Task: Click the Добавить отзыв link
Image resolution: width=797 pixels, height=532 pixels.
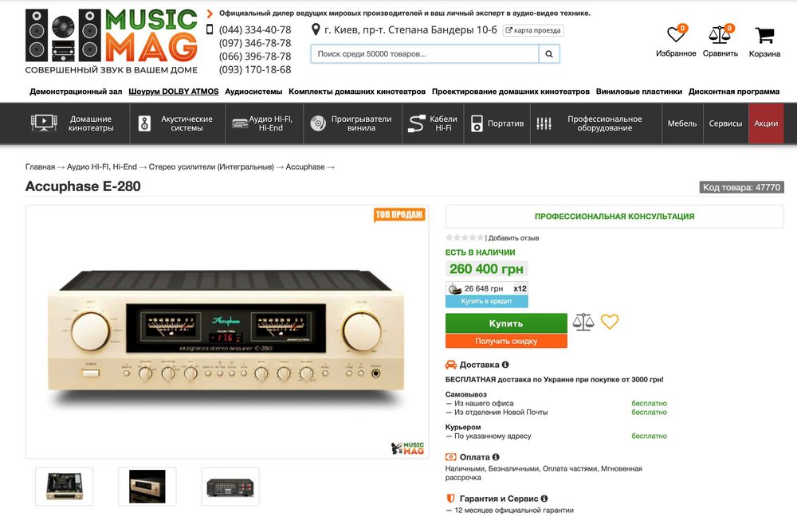Action: pos(513,238)
